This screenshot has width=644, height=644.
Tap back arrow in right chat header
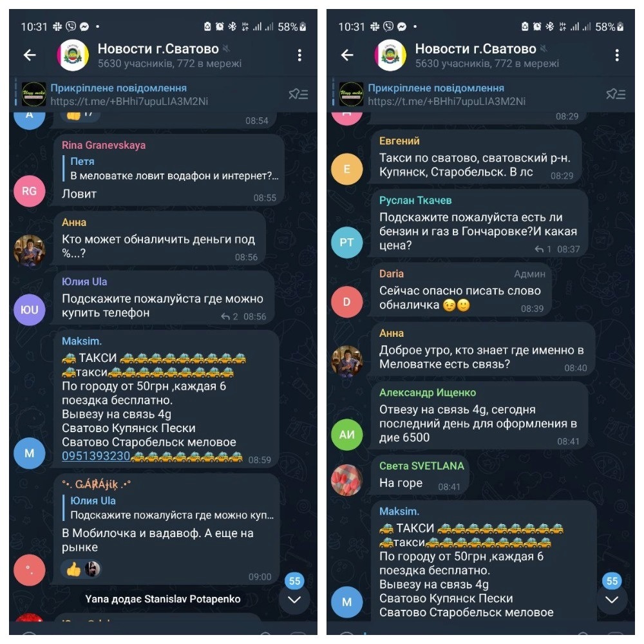click(347, 55)
